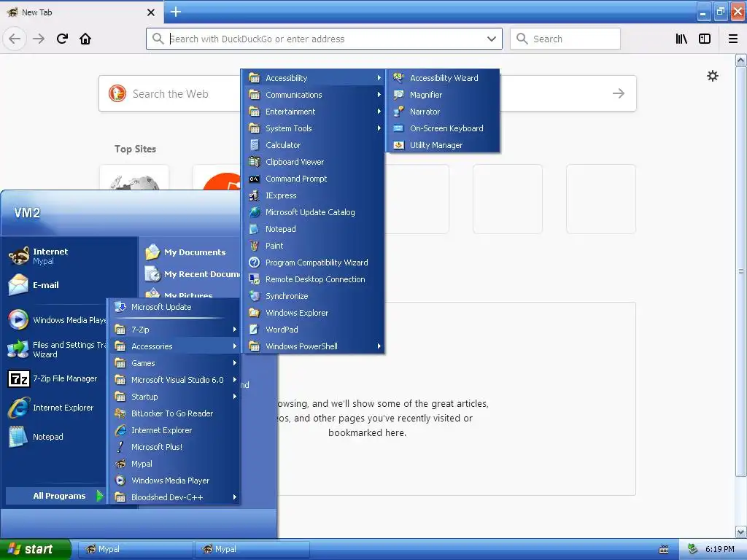Image resolution: width=747 pixels, height=560 pixels.
Task: Click the Program Compatibility Wizard icon
Action: click(255, 262)
